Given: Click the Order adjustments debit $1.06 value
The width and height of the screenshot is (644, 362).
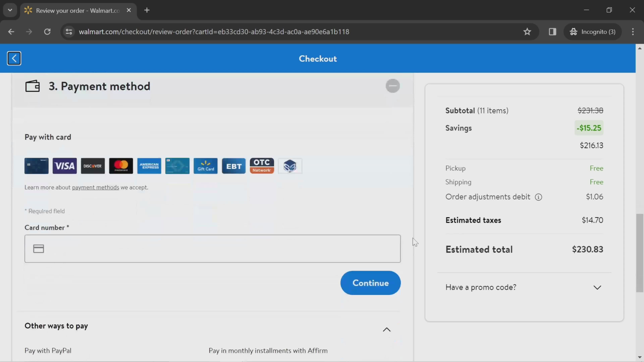Looking at the screenshot, I should pos(595,197).
